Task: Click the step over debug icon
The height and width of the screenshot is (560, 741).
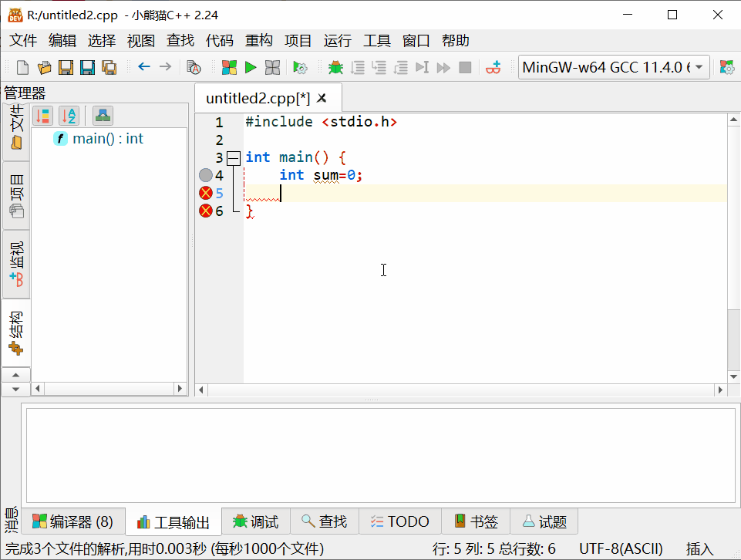Action: pos(358,68)
